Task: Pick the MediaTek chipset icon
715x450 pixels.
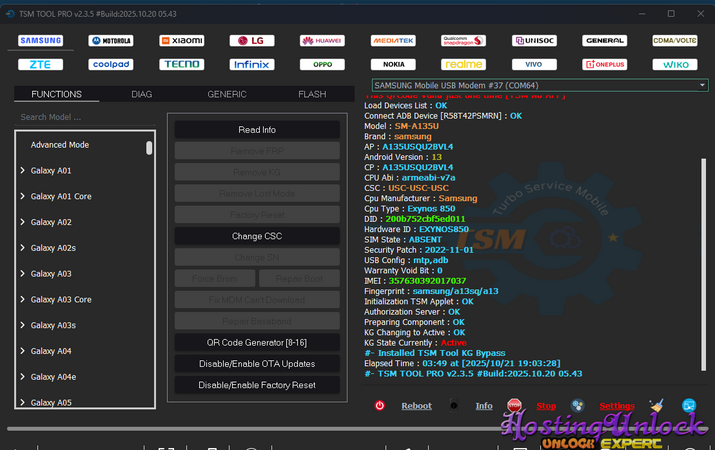Action: click(x=393, y=41)
